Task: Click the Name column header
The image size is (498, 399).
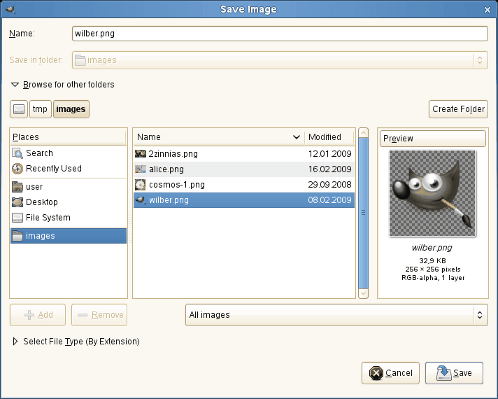Action: point(219,137)
